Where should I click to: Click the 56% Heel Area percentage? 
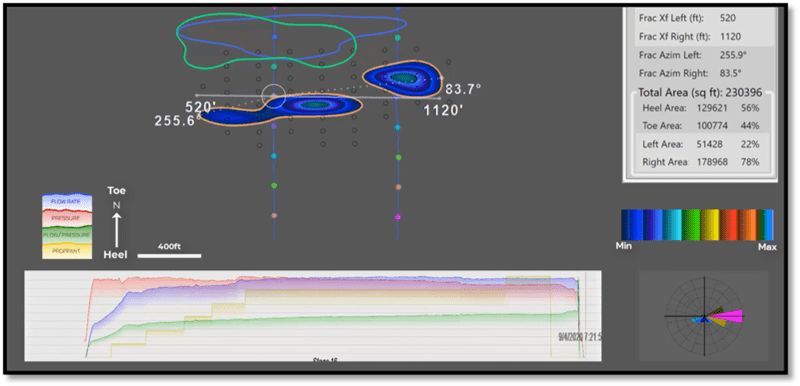pyautogui.click(x=751, y=108)
